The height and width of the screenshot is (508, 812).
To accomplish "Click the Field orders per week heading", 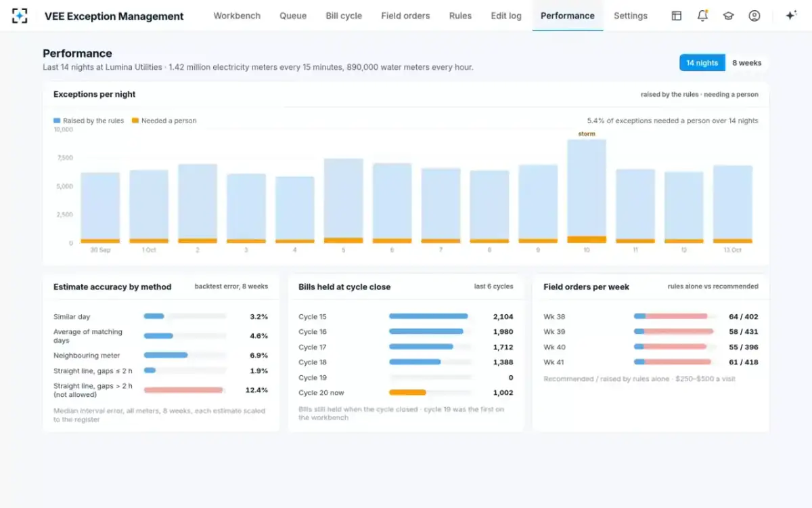I will (586, 287).
